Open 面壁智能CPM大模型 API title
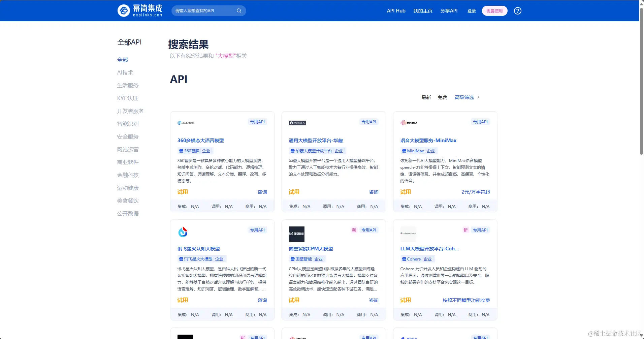 click(x=311, y=249)
